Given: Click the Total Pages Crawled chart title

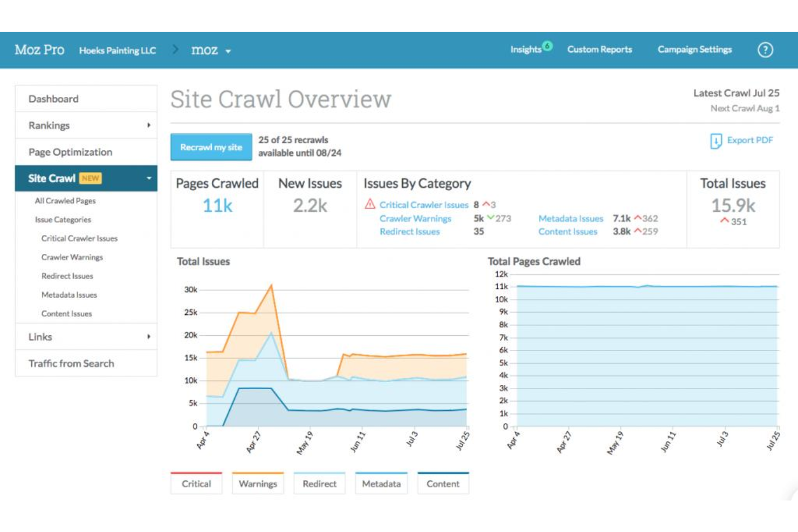Looking at the screenshot, I should (534, 261).
